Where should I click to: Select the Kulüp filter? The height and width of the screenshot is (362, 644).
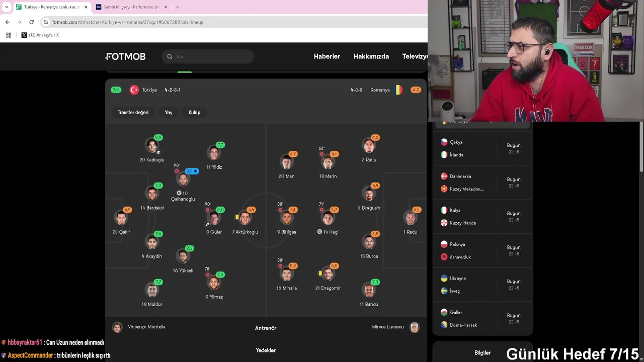(x=194, y=113)
